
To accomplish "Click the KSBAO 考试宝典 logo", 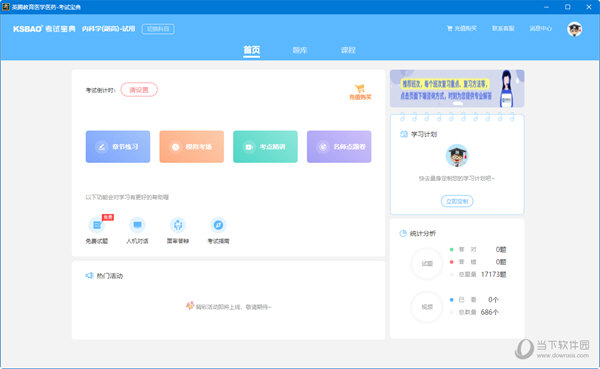I will [x=44, y=29].
